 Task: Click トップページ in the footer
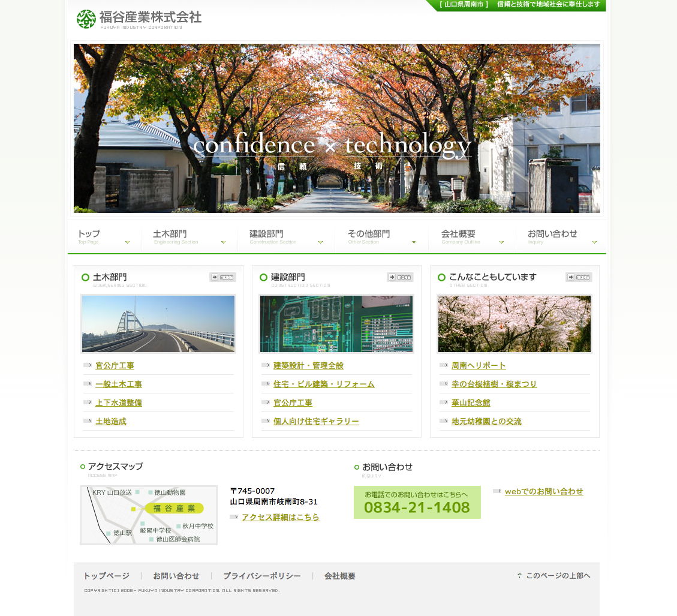(x=107, y=576)
